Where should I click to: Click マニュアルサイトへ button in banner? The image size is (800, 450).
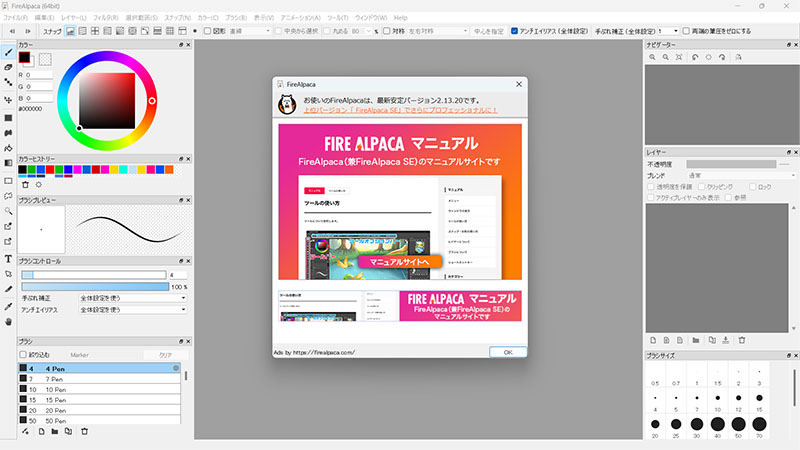tap(399, 262)
